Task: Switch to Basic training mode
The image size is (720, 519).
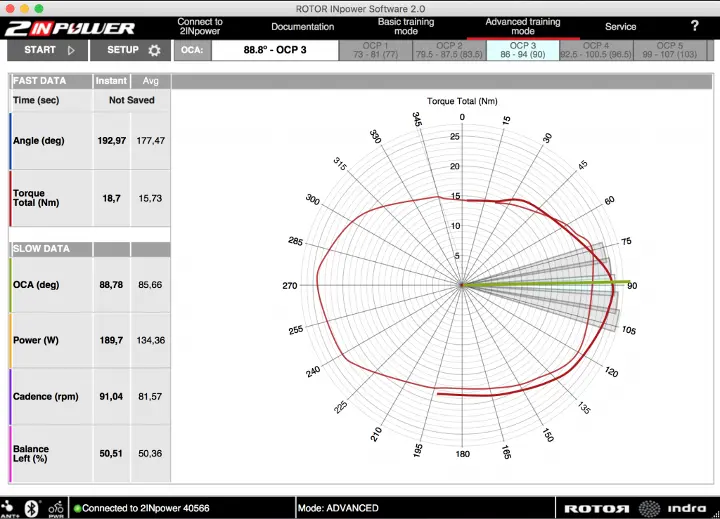Action: pos(406,27)
